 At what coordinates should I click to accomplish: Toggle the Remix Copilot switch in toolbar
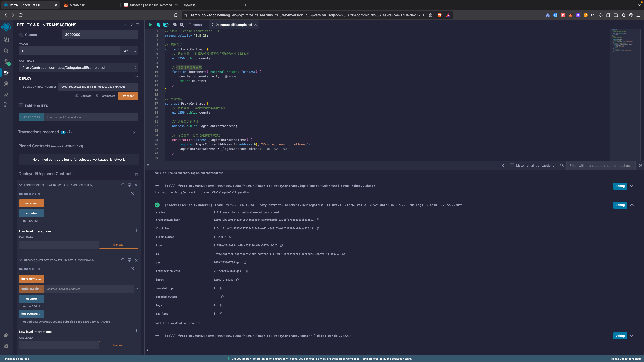coord(166,25)
